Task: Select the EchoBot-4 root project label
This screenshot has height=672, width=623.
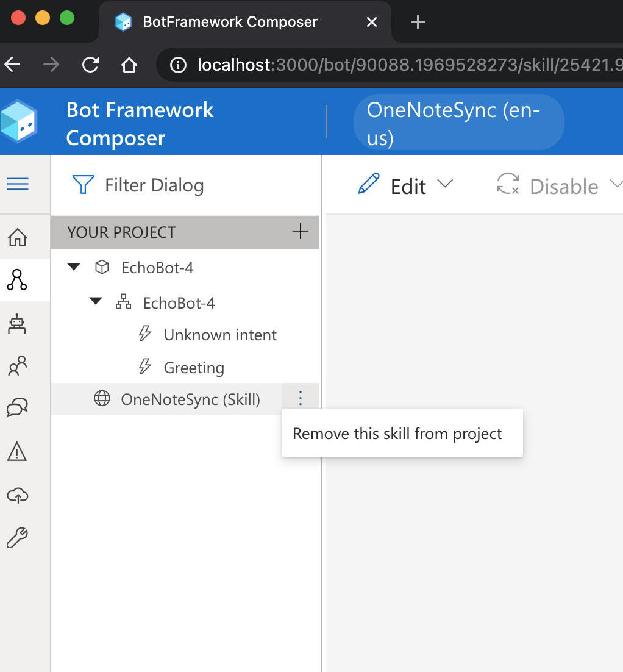Action: point(157,268)
